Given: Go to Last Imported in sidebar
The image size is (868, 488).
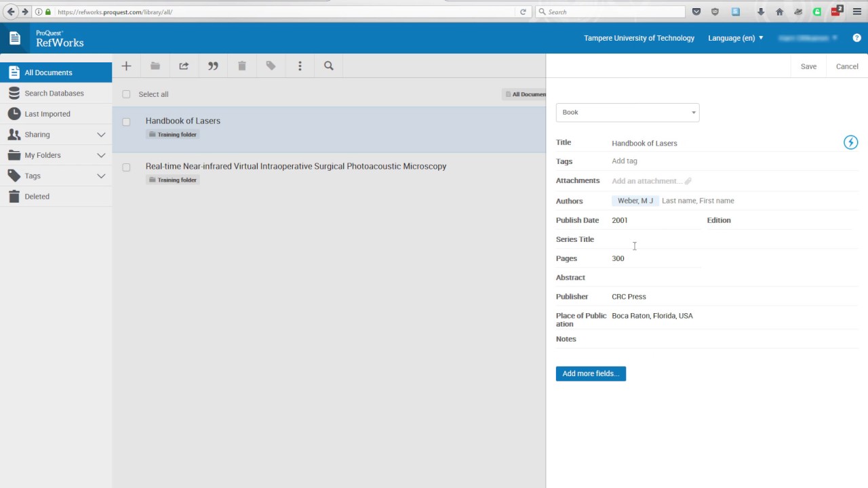Looking at the screenshot, I should click(x=47, y=114).
